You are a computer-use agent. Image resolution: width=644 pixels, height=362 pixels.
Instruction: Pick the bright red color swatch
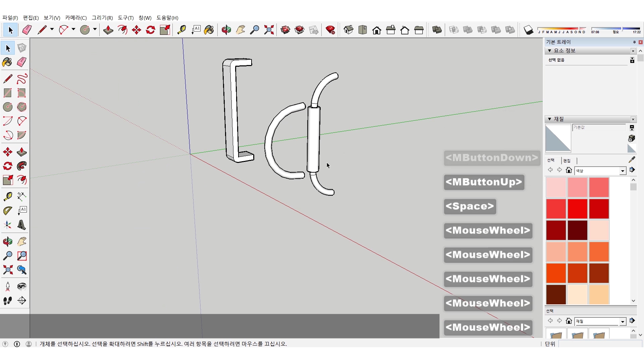point(577,208)
